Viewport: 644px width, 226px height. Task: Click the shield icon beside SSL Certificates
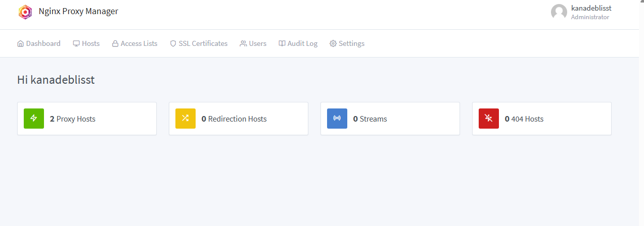pos(173,43)
